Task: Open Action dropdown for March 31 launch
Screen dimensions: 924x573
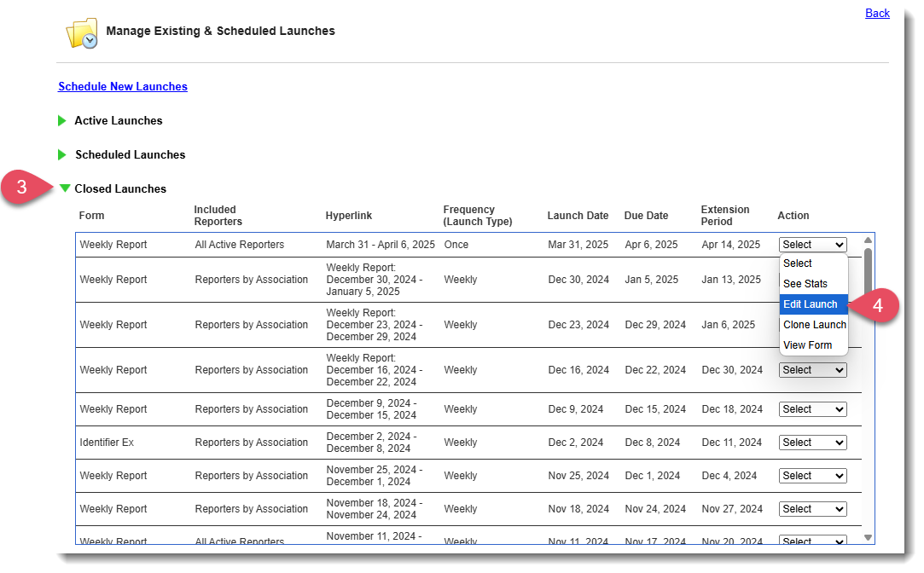Action: tap(812, 245)
